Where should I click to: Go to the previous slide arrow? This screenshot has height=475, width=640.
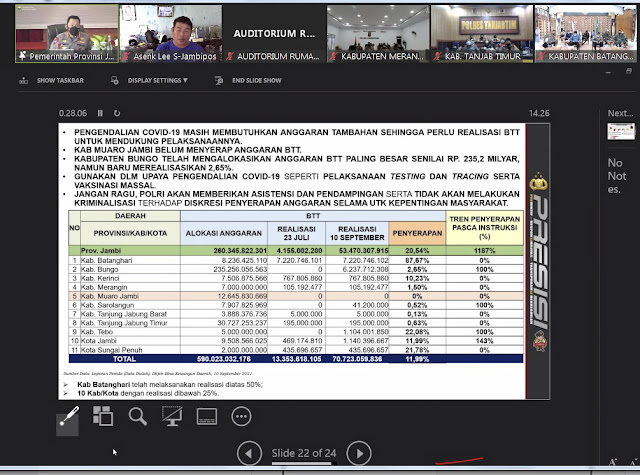(249, 453)
